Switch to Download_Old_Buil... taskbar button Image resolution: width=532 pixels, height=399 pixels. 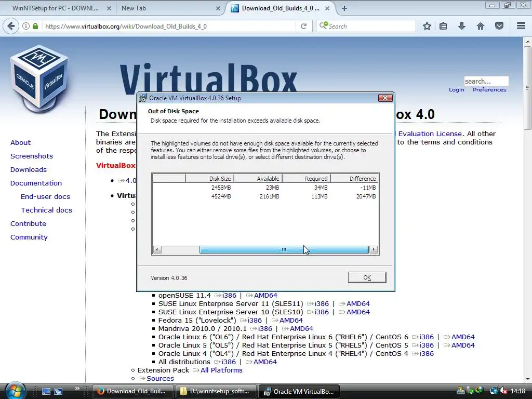tap(132, 391)
